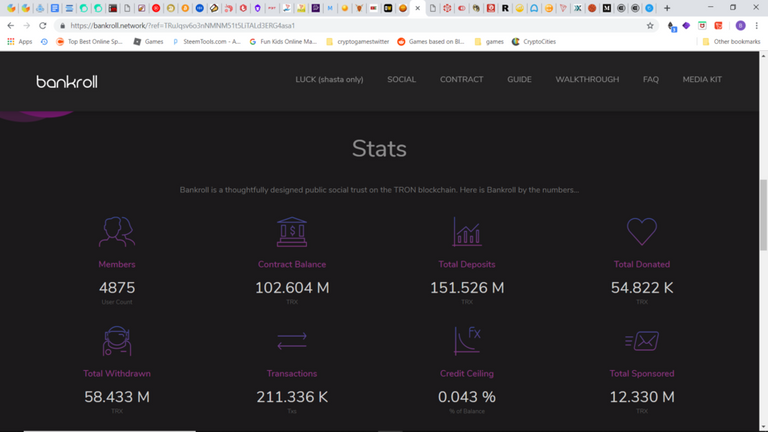
Task: Open the CONTRACT navigation item
Action: tap(461, 79)
